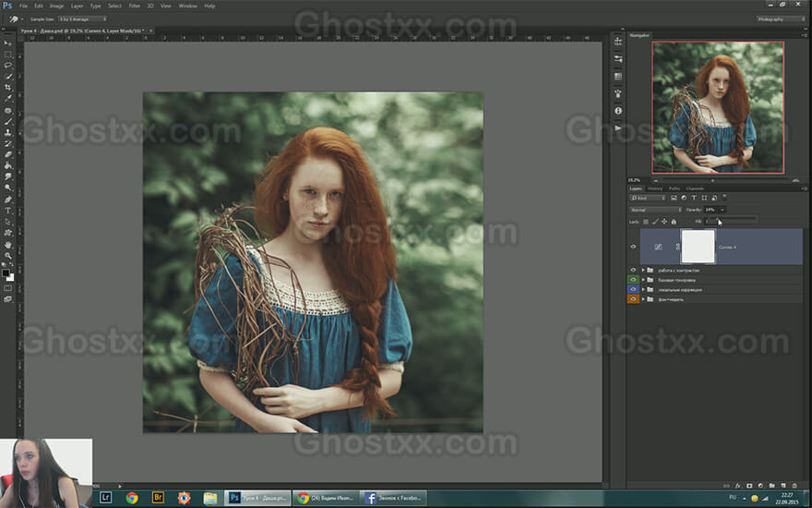Viewport: 812px width, 508px height.
Task: Select the Zoom tool in toolbox
Action: pos(8,257)
